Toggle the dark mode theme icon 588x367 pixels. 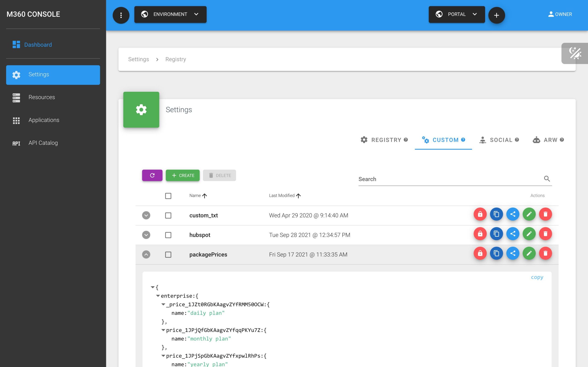coord(575,53)
